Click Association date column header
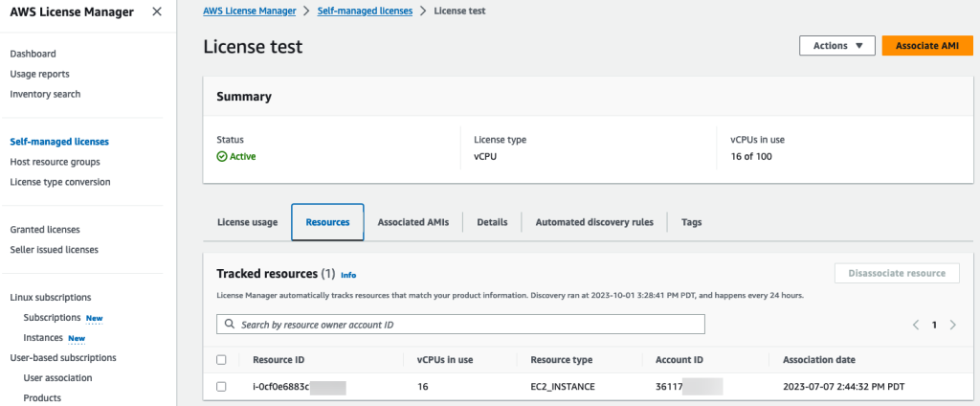 pyautogui.click(x=819, y=360)
